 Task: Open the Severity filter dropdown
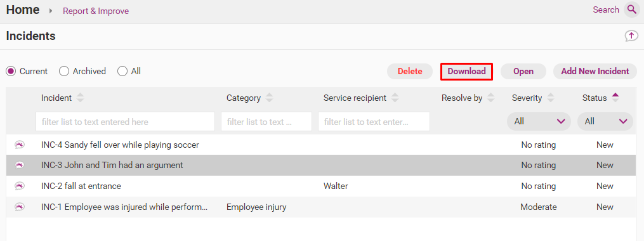[539, 122]
